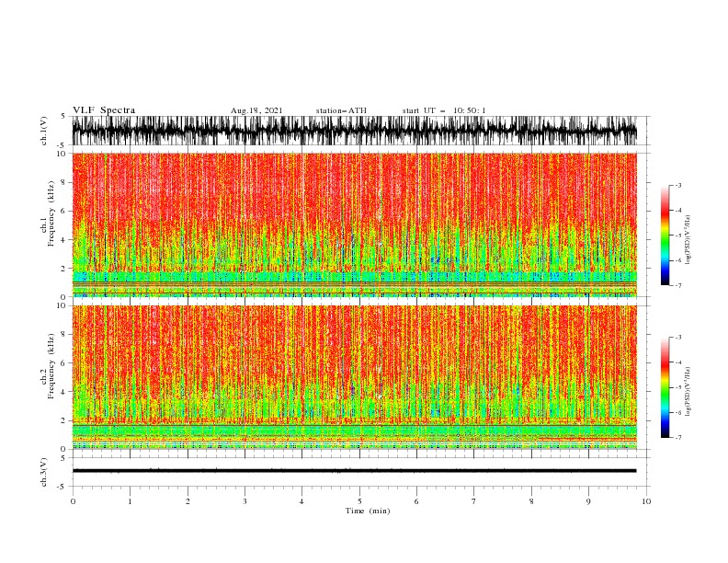728x563 pixels.
Task: Click '6' on ch.2 frequency axis
Action: pyautogui.click(x=64, y=362)
